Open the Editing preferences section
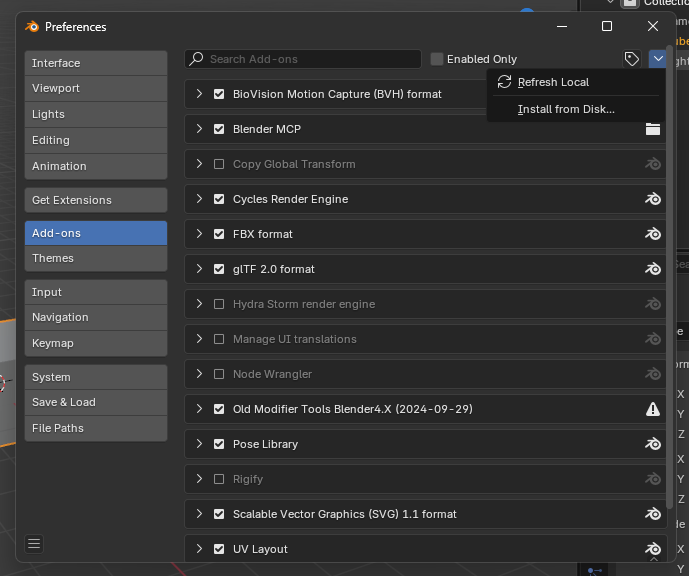 [96, 140]
